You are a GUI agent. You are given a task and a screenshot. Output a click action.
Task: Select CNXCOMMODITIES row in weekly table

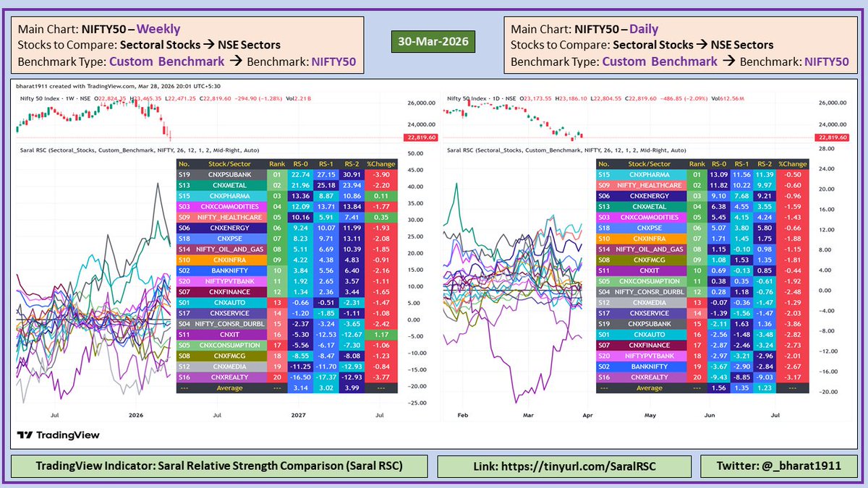pos(287,207)
